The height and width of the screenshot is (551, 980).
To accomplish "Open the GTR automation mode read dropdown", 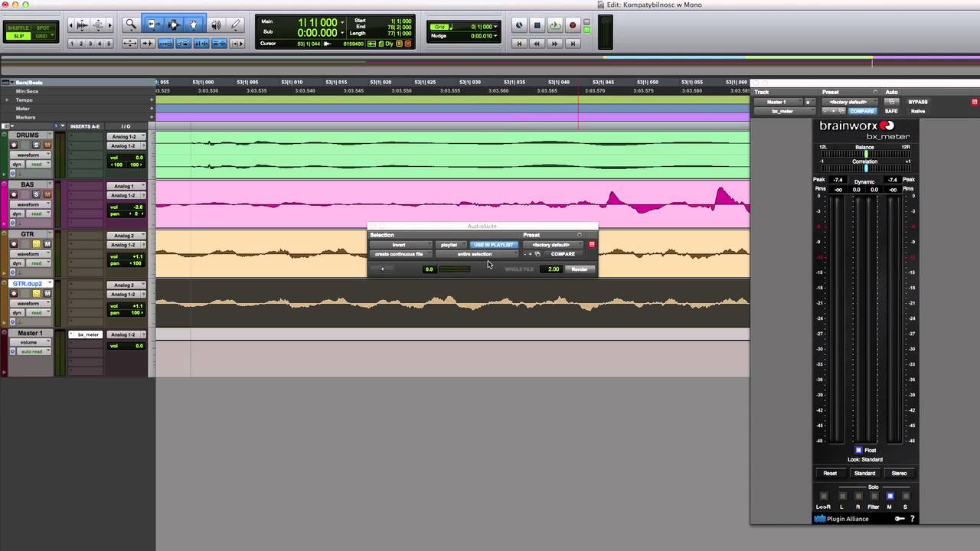I will [38, 263].
